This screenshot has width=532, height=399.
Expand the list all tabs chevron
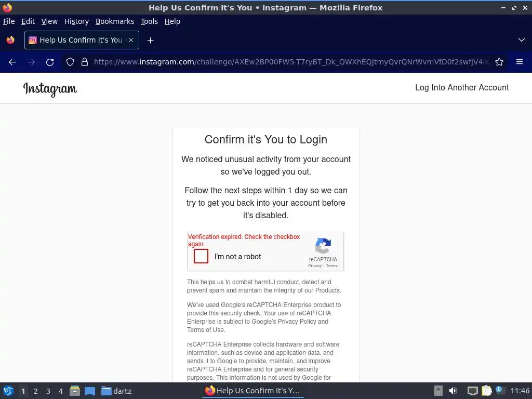click(522, 40)
